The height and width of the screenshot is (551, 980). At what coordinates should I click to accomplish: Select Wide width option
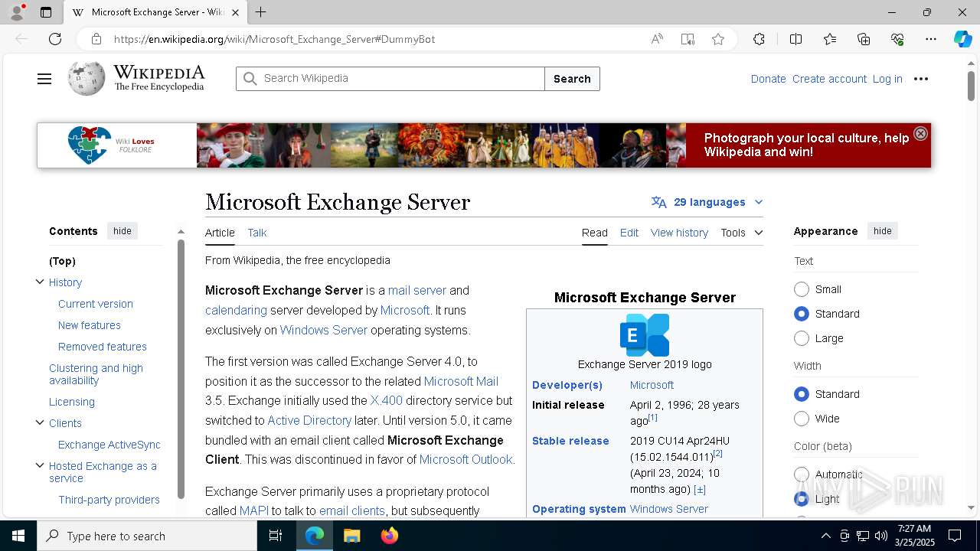tap(802, 419)
